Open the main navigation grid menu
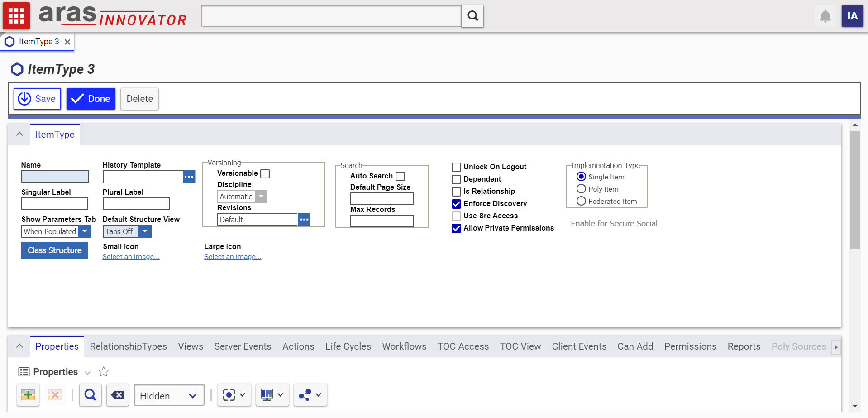The height and width of the screenshot is (418, 868). (16, 16)
